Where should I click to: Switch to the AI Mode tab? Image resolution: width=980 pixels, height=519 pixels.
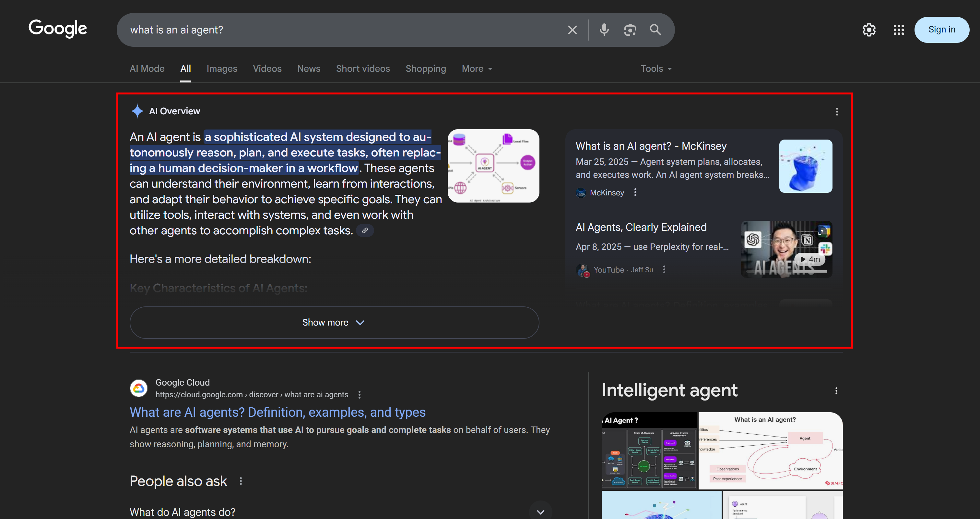[147, 69]
